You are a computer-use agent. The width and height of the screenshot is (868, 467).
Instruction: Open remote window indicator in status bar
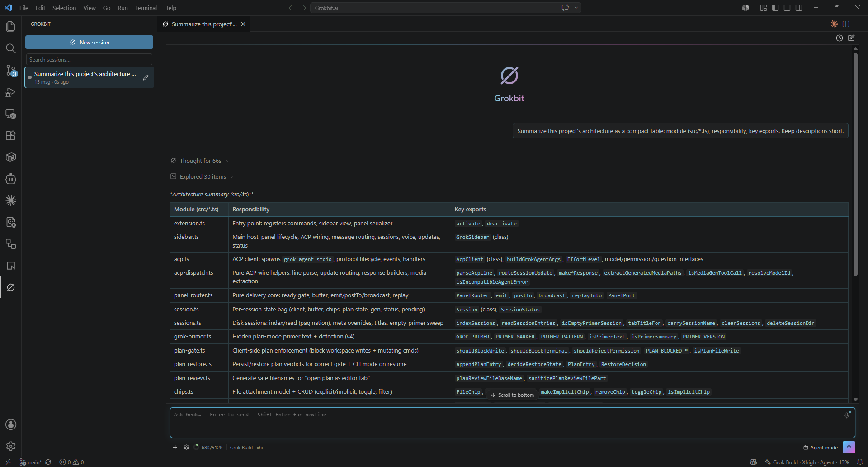click(8, 462)
